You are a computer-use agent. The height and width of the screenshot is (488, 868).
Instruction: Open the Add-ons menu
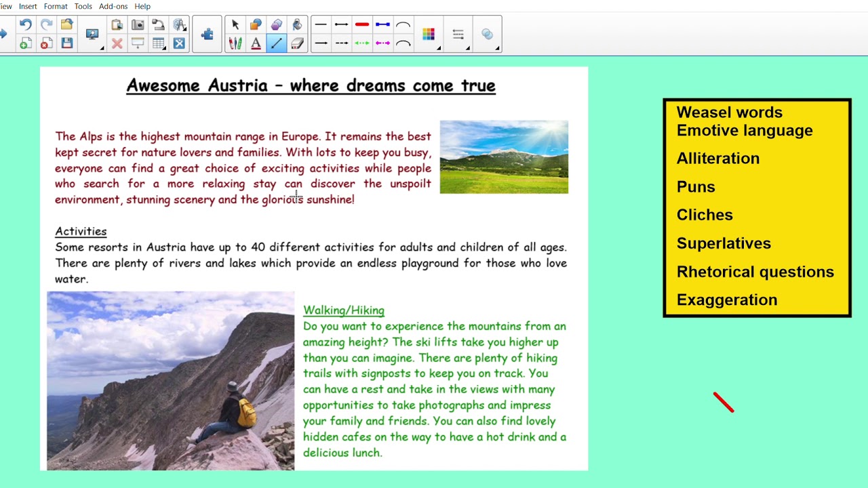(113, 6)
